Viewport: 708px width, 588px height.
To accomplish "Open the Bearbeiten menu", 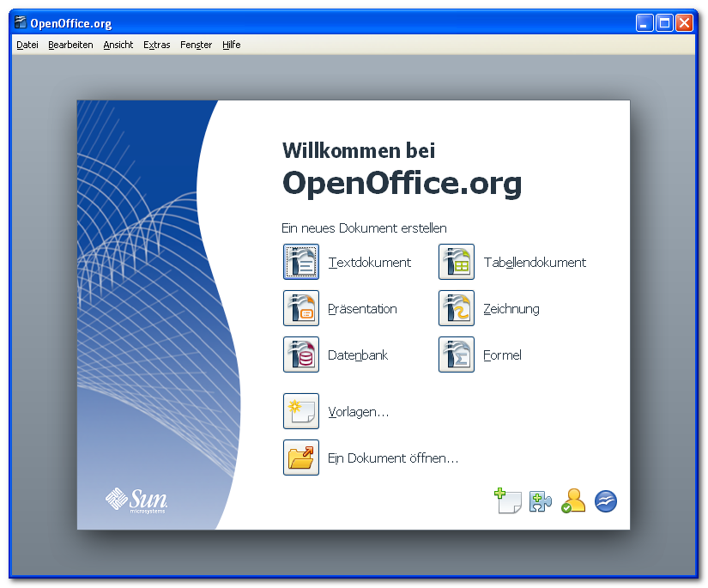I will (x=70, y=45).
